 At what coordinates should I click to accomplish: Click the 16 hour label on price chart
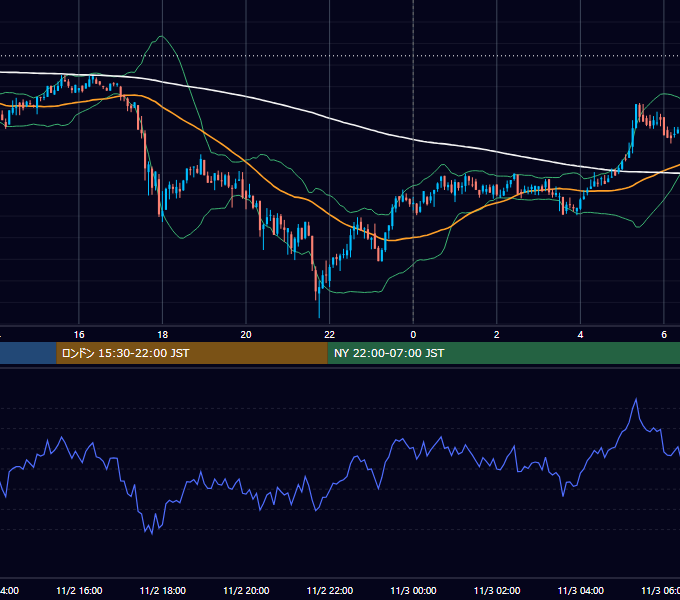point(79,335)
